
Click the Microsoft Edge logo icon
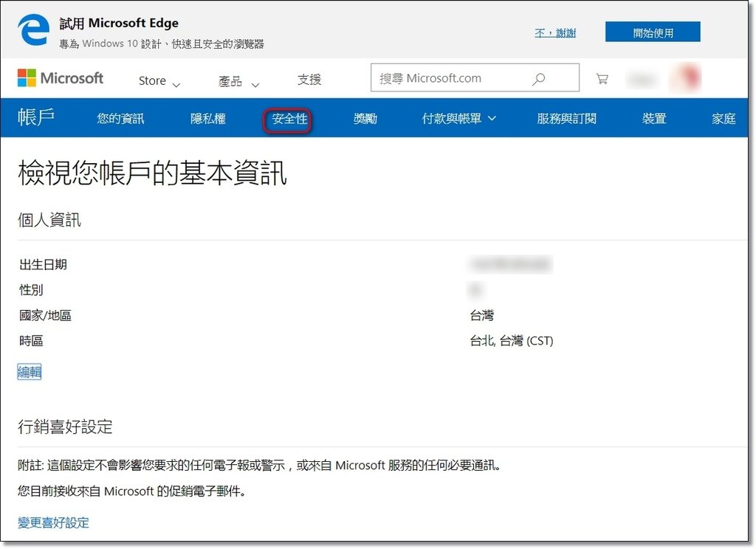click(x=33, y=30)
